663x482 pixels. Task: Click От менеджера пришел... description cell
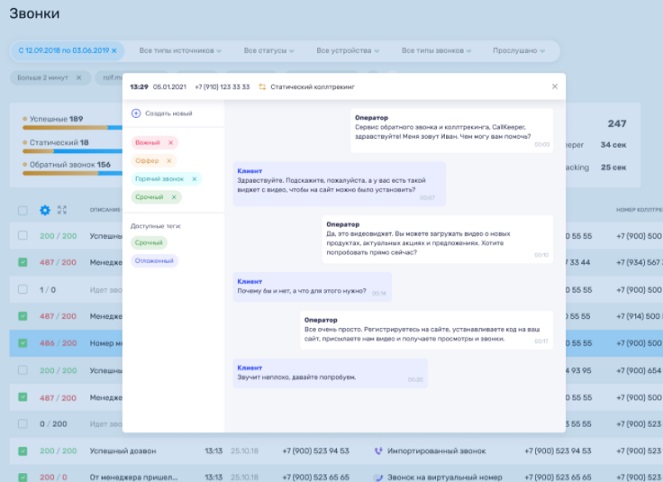[x=134, y=477]
